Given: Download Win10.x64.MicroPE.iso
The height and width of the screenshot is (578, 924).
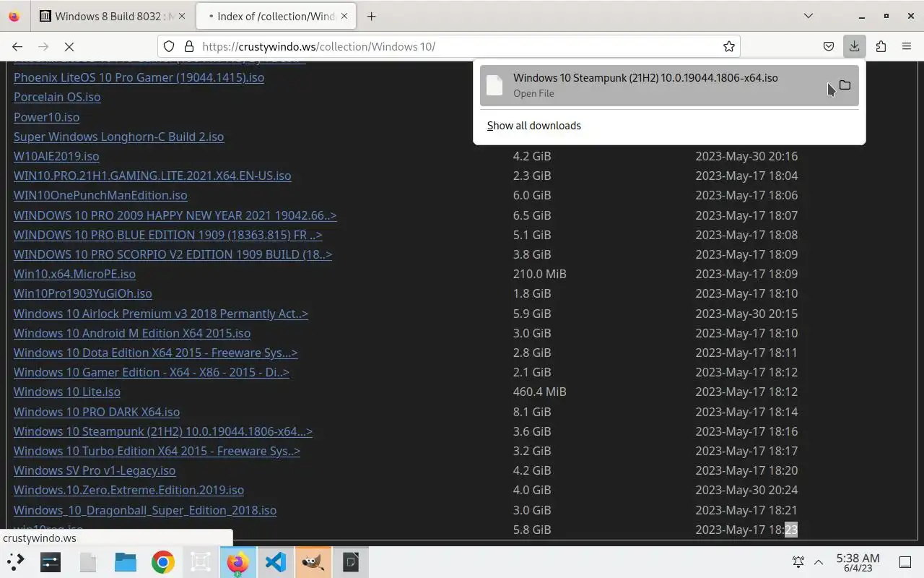Looking at the screenshot, I should tap(74, 274).
